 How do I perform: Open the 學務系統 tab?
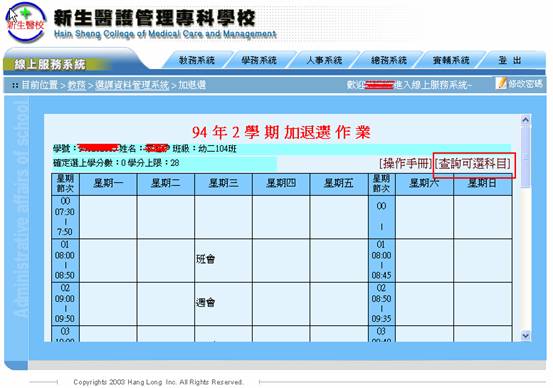coord(259,60)
